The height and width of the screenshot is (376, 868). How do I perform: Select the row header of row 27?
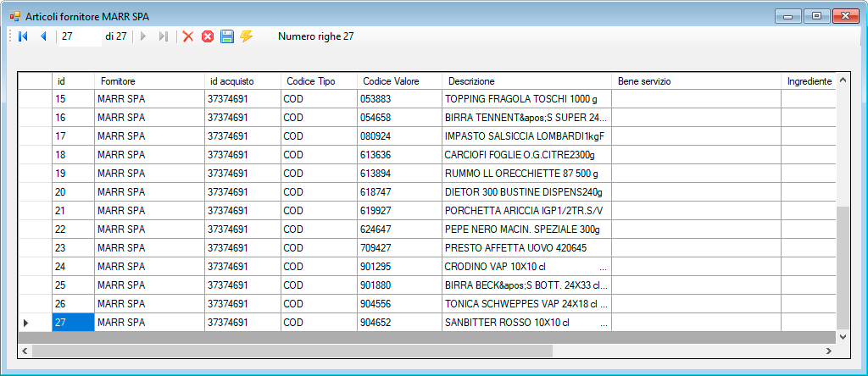click(35, 323)
